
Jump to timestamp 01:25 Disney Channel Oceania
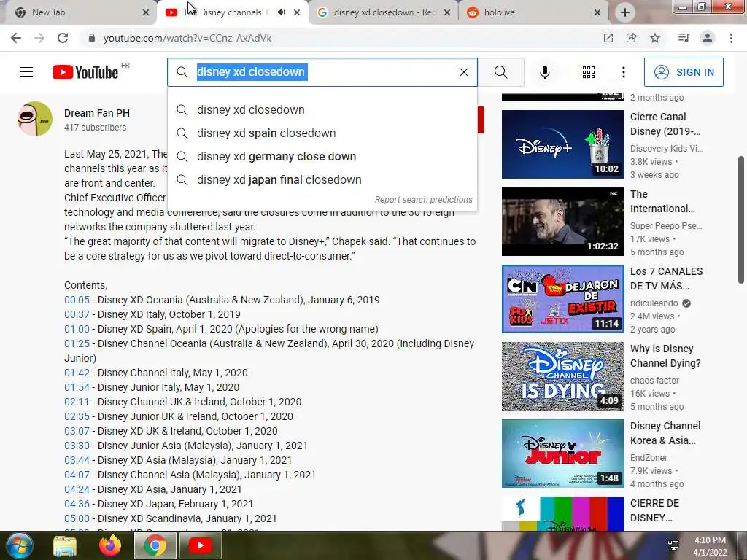(77, 343)
